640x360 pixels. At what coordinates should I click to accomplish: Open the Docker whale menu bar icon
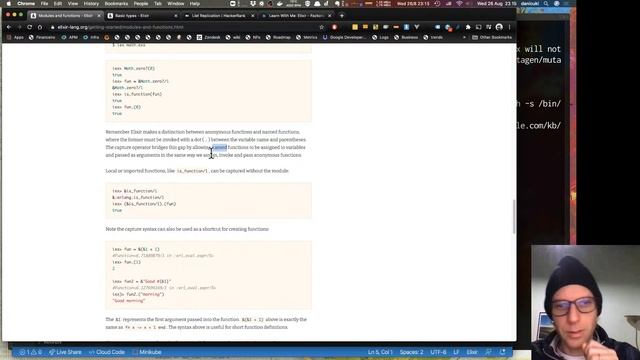(280, 4)
